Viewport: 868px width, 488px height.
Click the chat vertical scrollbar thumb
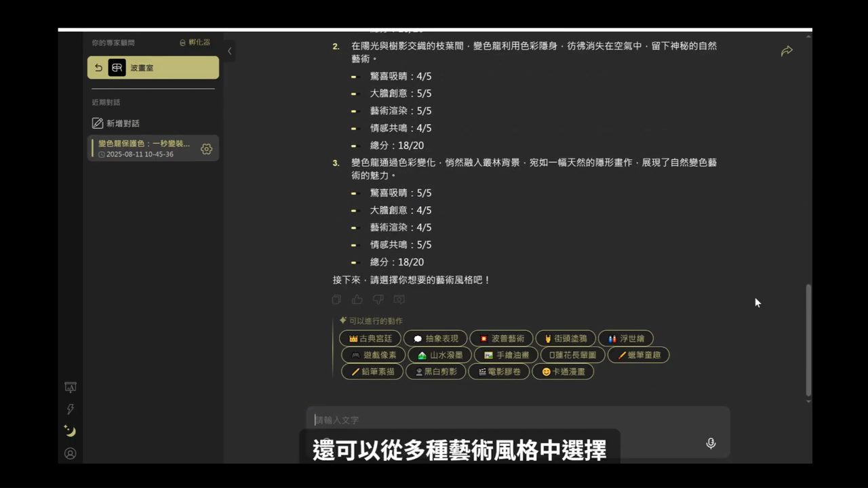808,340
